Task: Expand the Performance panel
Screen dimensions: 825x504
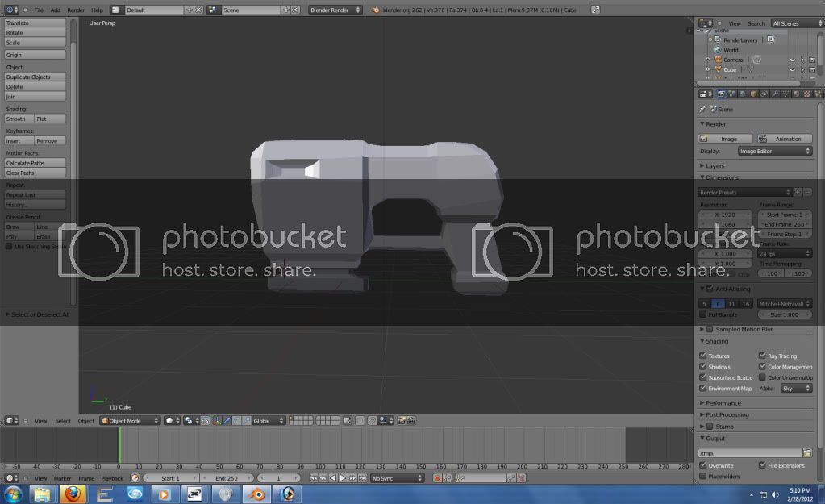Action: coord(724,402)
